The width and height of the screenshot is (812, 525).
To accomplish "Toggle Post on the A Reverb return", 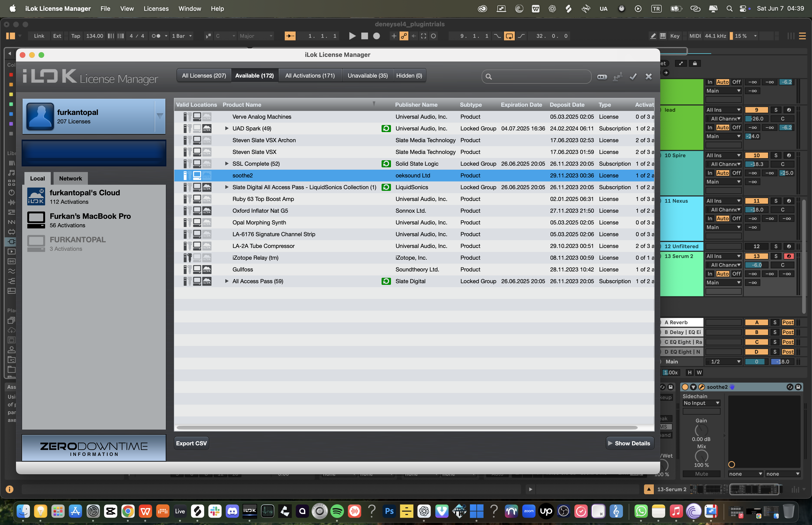I will [788, 322].
